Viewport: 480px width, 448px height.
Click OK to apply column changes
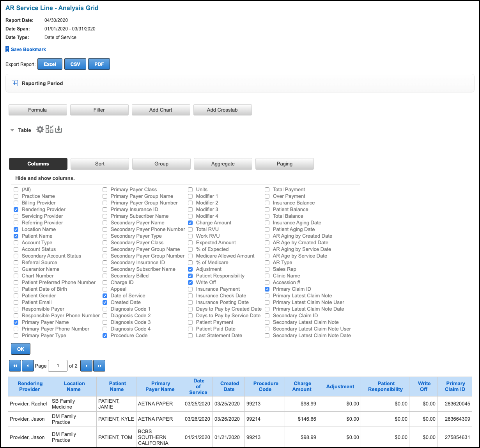click(20, 348)
